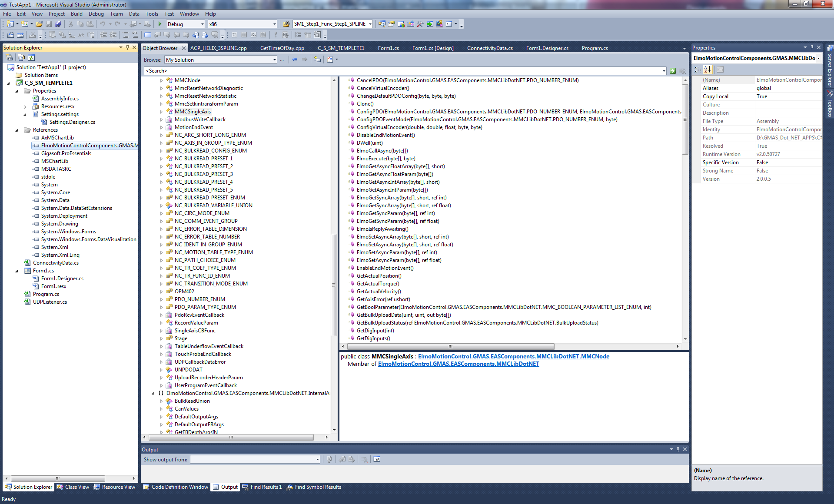Start debugging with the green play icon

click(x=159, y=24)
